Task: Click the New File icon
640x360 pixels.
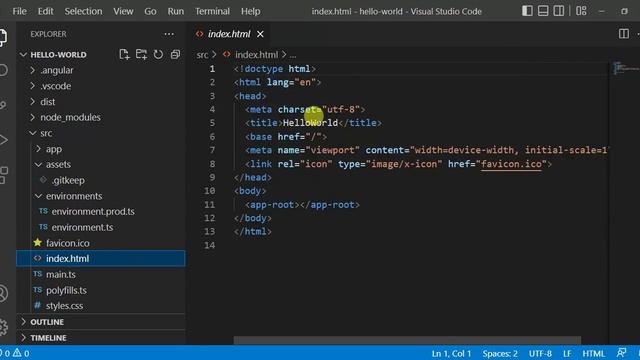Action: (x=124, y=54)
